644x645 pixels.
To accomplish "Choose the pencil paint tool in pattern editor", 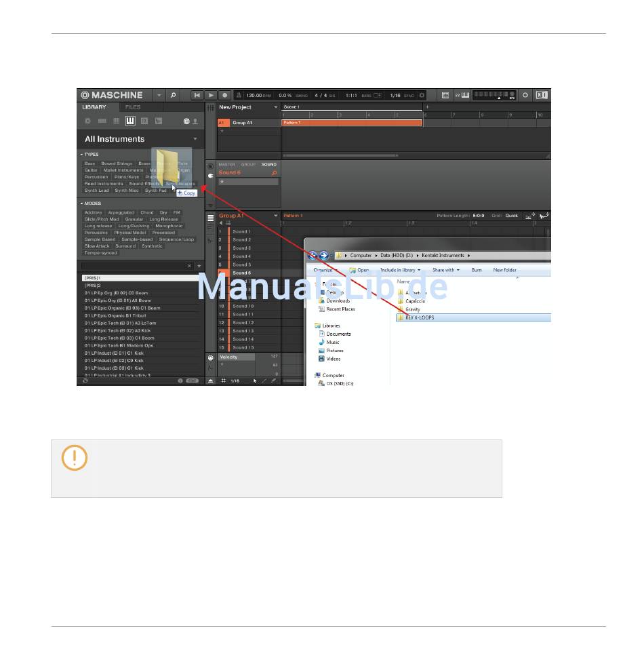I will tap(264, 381).
